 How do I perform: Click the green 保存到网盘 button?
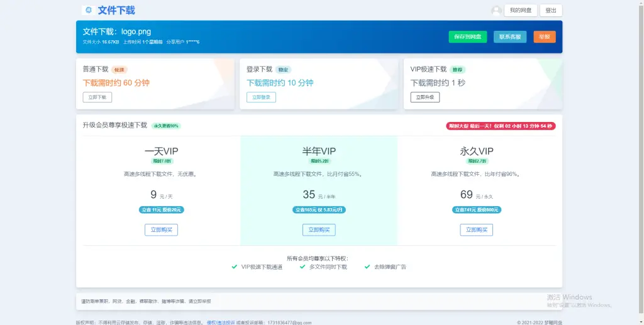click(467, 37)
